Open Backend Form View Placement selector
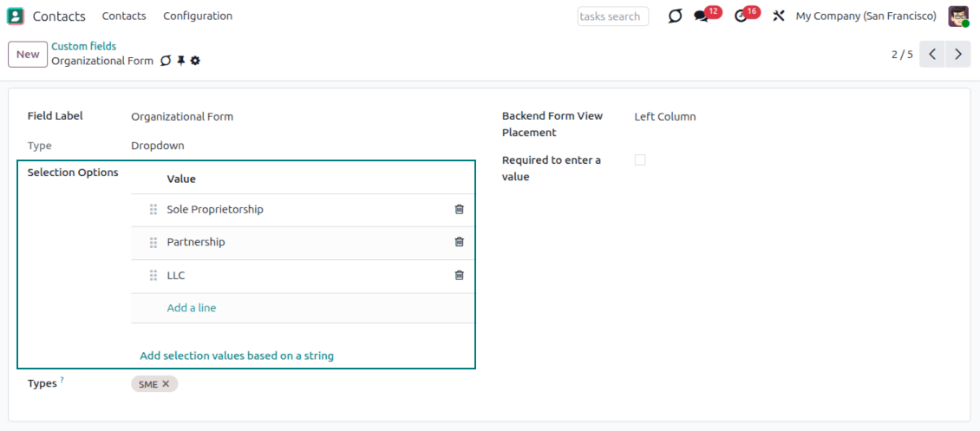980x431 pixels. pos(665,116)
